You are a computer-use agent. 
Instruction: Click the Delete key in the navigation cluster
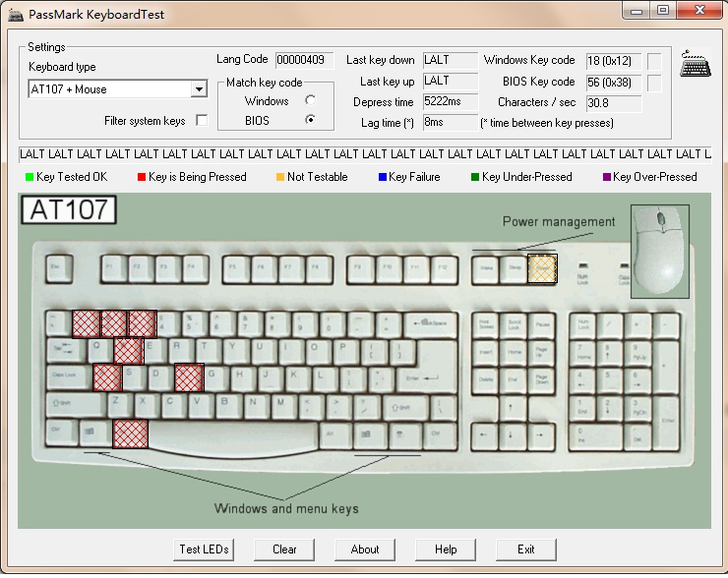tap(485, 380)
